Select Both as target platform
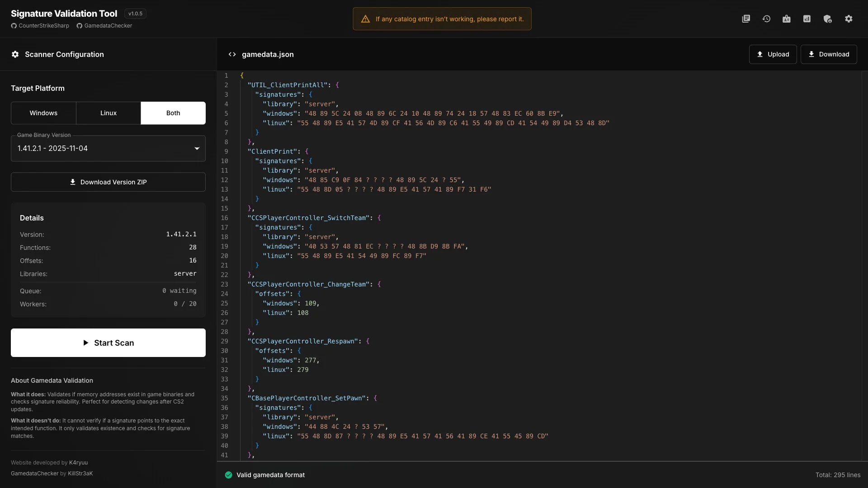This screenshot has height=488, width=868. [x=173, y=113]
